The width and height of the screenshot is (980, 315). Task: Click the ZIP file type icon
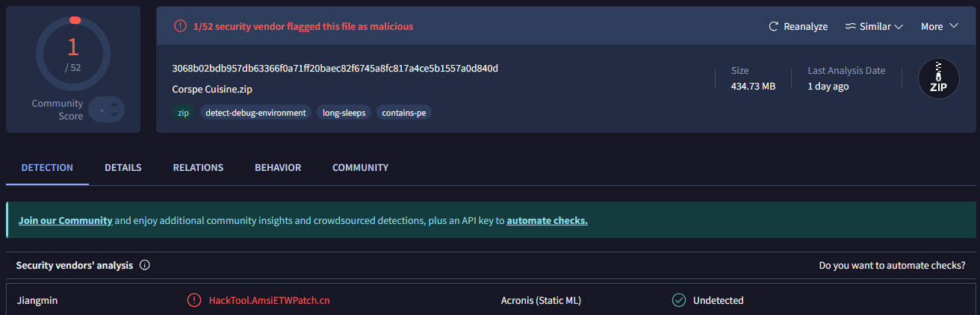pos(938,78)
